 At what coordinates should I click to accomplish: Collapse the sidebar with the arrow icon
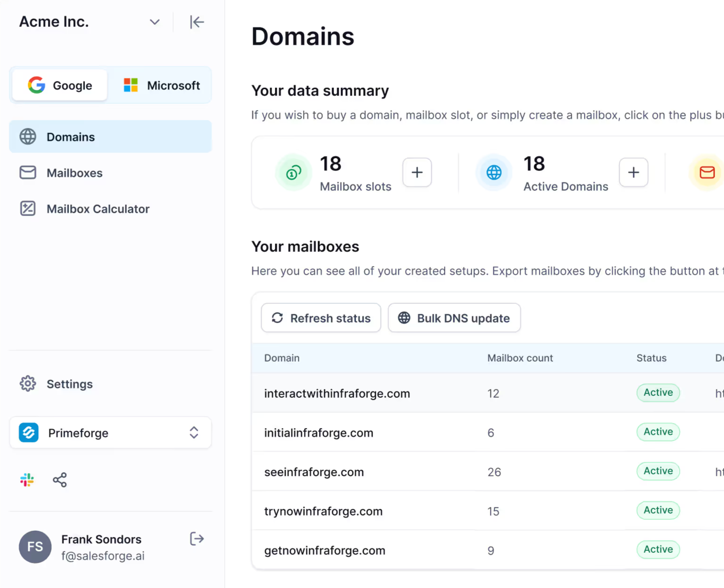pyautogui.click(x=197, y=22)
